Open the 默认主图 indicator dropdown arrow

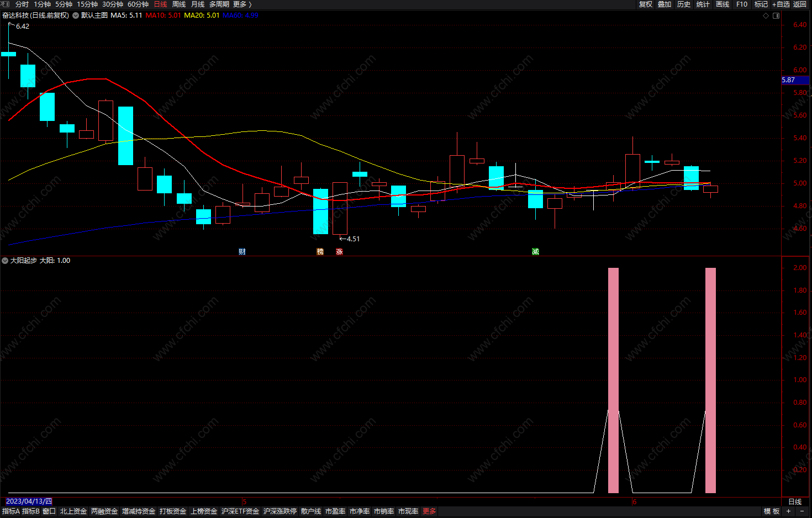(76, 15)
